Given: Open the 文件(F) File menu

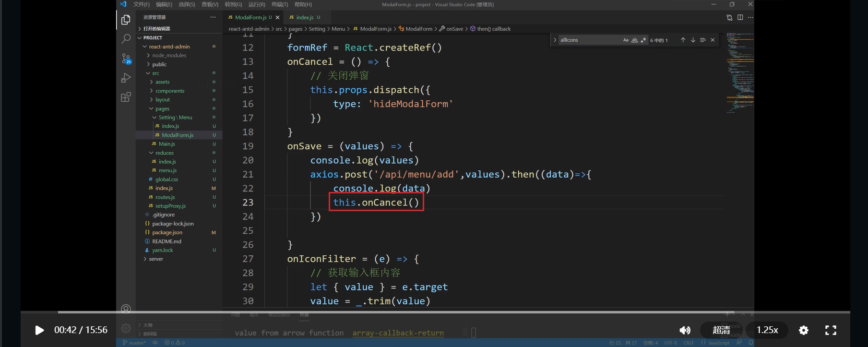Looking at the screenshot, I should (x=142, y=4).
